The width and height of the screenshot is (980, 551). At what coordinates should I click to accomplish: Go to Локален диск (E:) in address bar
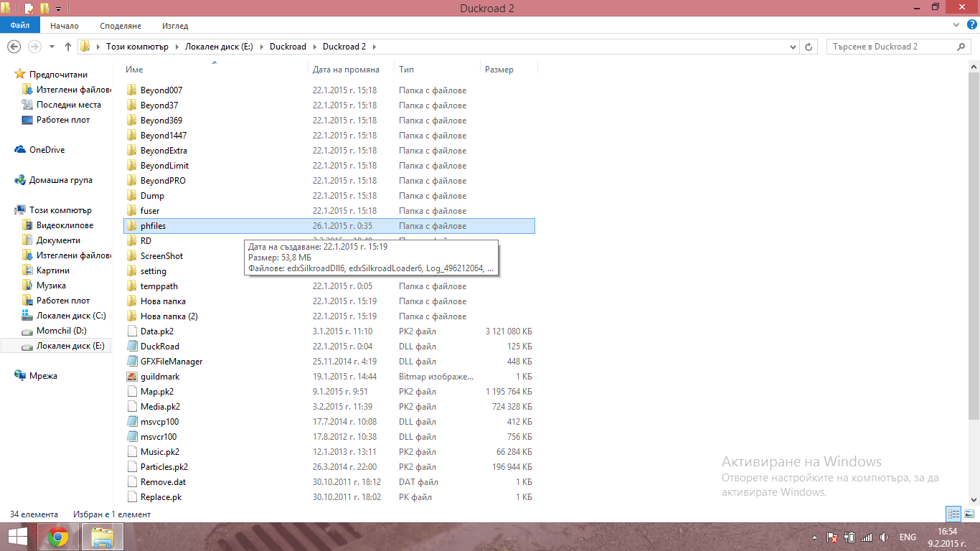[x=219, y=47]
